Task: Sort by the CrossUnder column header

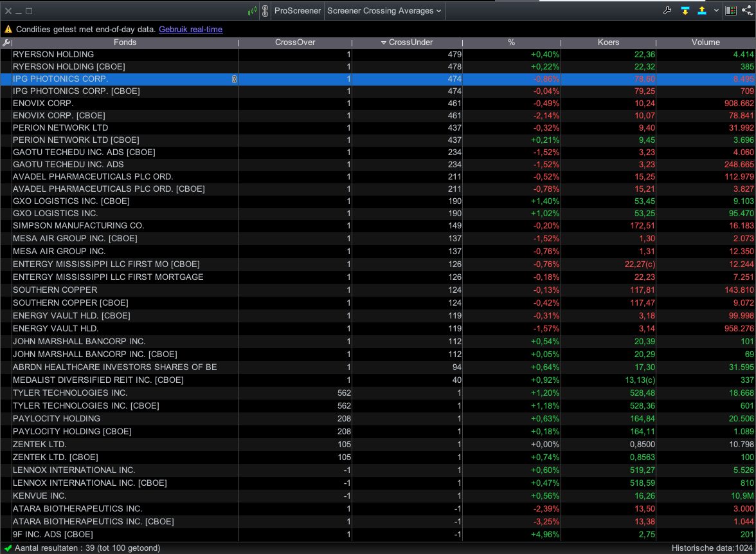Action: point(408,42)
